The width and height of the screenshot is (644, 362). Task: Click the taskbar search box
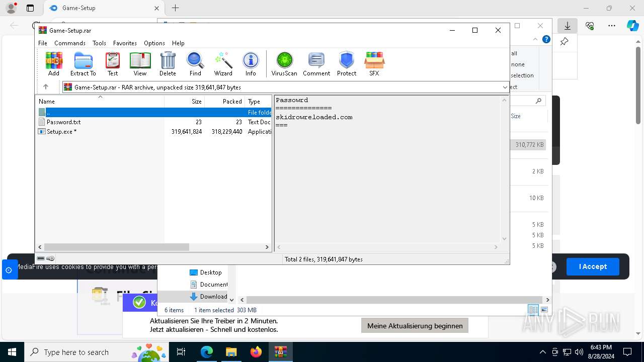[x=97, y=352]
